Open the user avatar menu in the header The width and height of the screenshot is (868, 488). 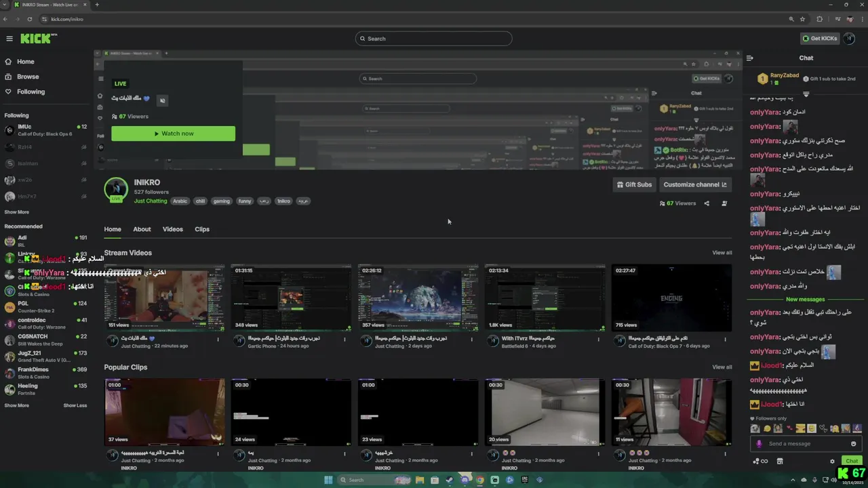849,39
